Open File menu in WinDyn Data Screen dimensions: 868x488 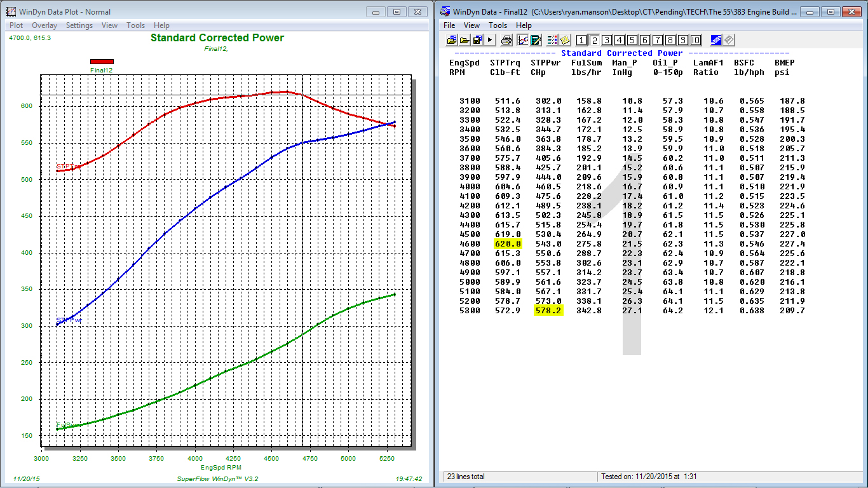click(x=449, y=25)
